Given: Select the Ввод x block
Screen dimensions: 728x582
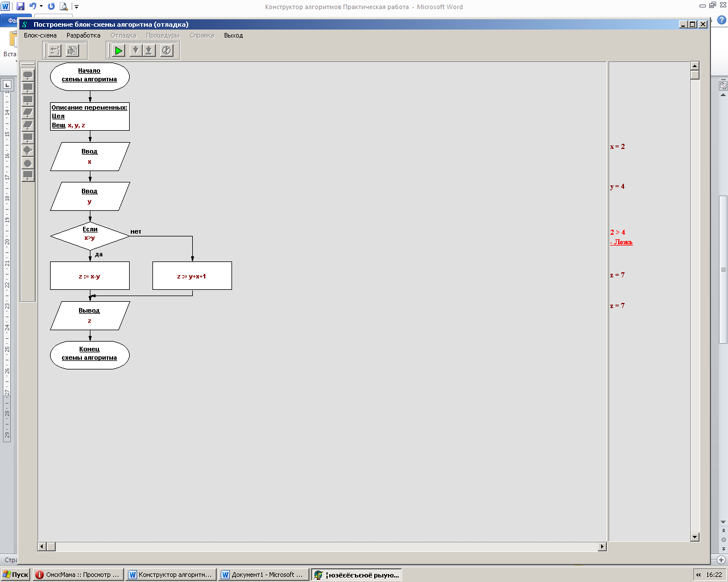Looking at the screenshot, I should [x=90, y=156].
